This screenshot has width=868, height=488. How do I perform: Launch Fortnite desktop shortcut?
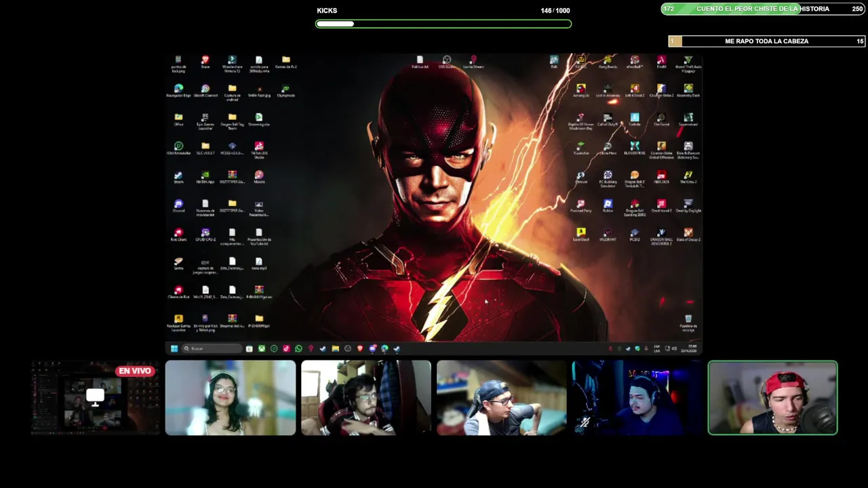(635, 119)
